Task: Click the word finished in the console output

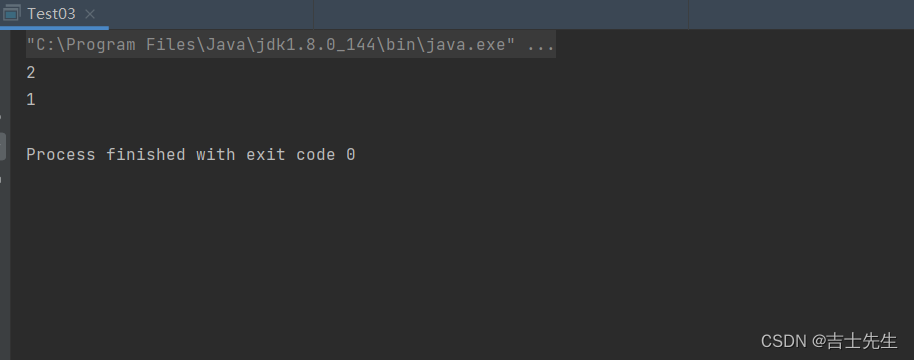Action: (x=146, y=154)
